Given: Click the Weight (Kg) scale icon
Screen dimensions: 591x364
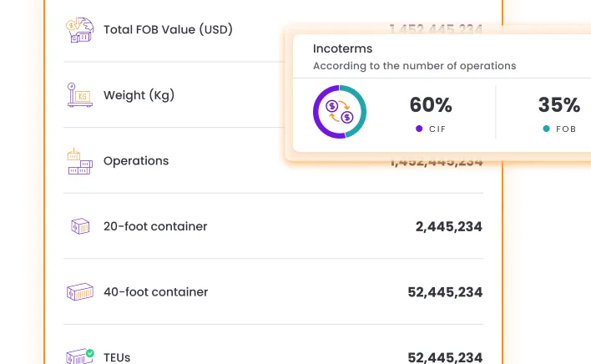Looking at the screenshot, I should pos(79,95).
